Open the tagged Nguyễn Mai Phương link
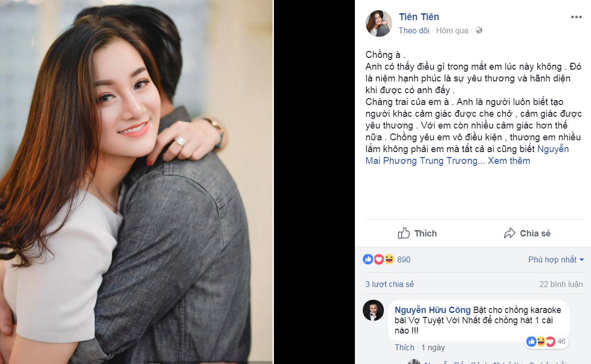 (x=467, y=155)
